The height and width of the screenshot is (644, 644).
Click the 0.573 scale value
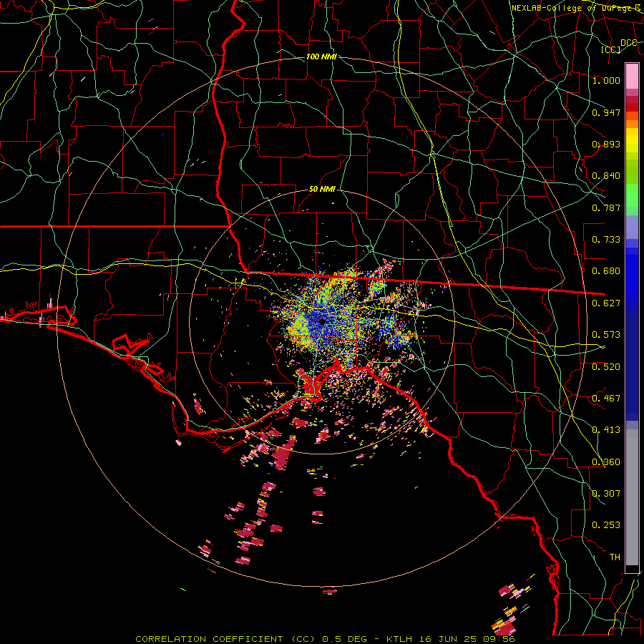point(606,335)
